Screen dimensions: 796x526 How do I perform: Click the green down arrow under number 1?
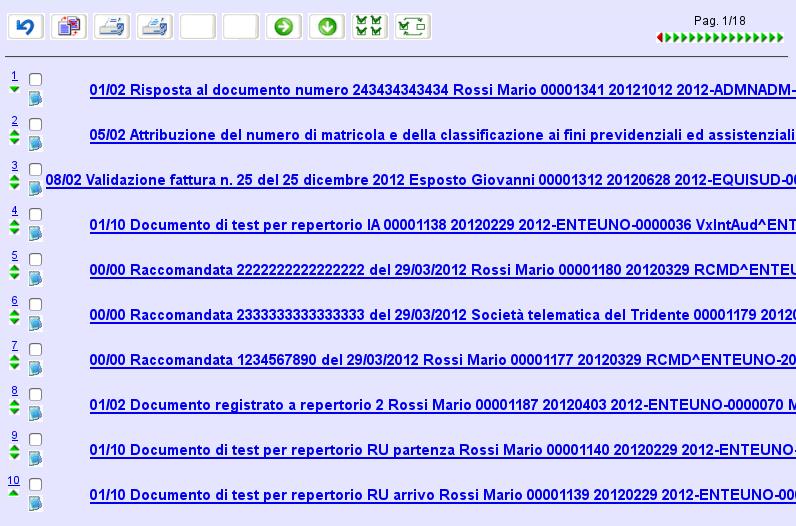[14, 89]
